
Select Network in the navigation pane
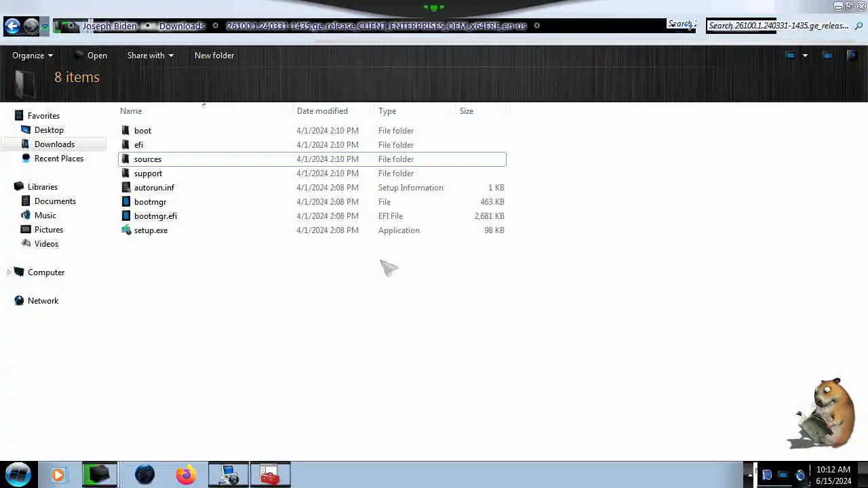43,301
